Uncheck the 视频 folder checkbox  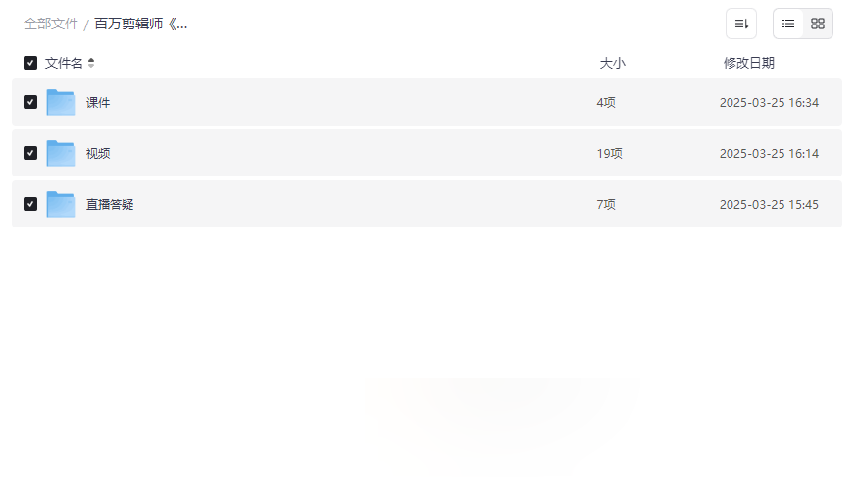pos(30,153)
